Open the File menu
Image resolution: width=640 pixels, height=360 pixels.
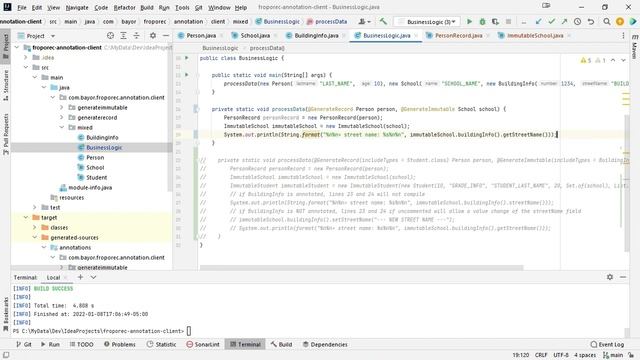22,7
